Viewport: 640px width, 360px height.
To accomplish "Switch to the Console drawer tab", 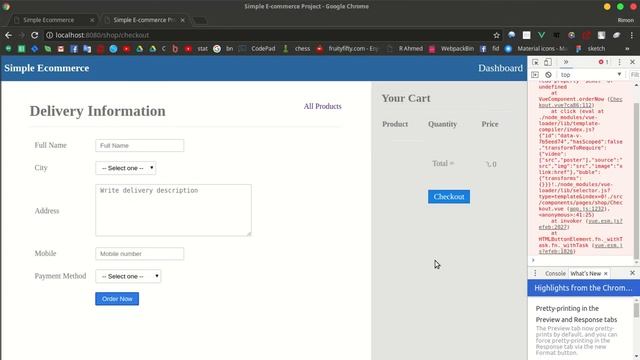I will point(555,273).
